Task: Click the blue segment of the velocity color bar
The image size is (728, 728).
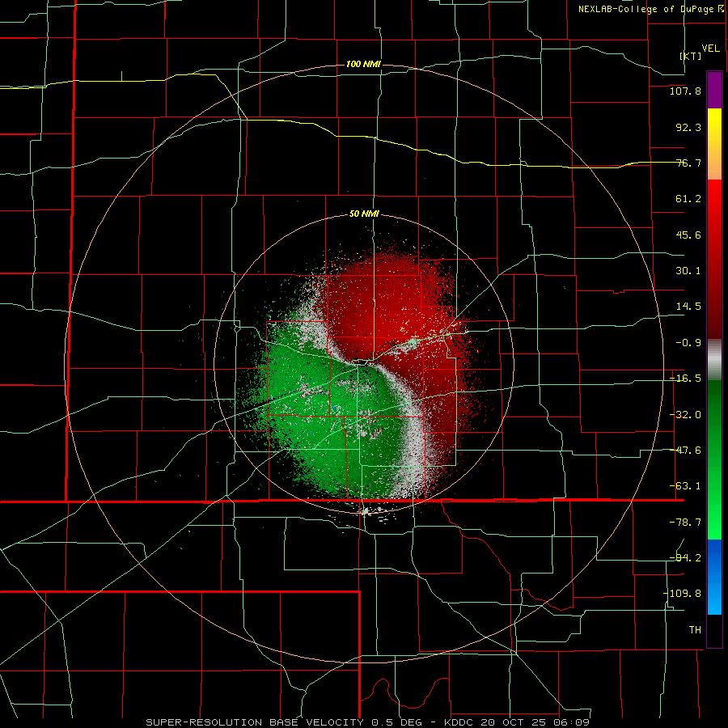Action: (714, 577)
